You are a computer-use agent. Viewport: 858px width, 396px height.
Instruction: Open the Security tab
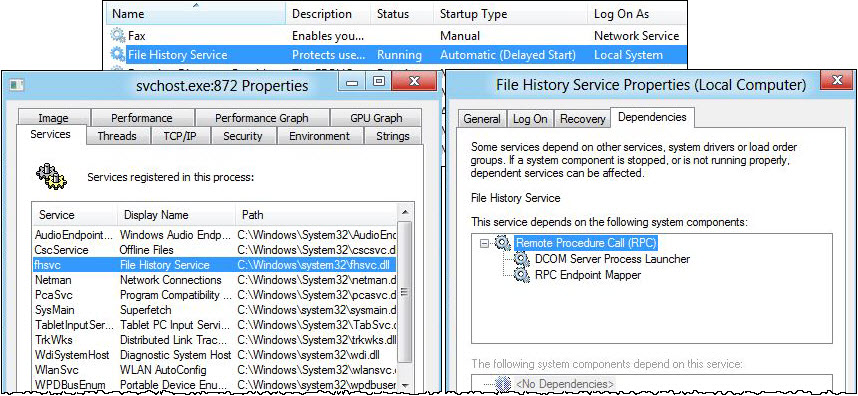point(242,136)
